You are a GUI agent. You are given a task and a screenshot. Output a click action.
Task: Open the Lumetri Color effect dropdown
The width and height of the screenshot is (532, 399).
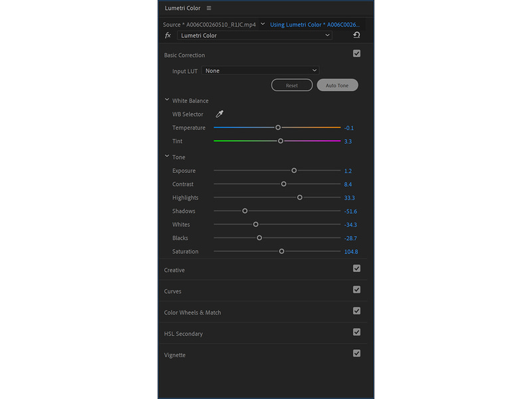pyautogui.click(x=255, y=35)
